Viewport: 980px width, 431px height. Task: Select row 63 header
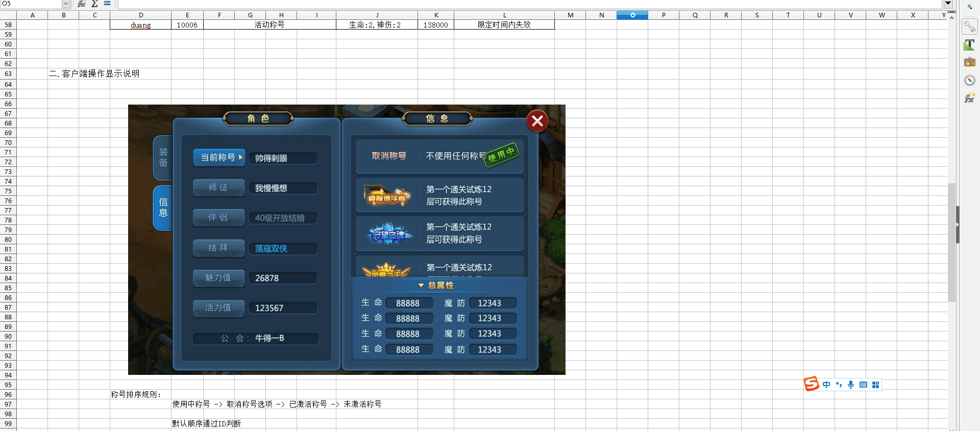pyautogui.click(x=8, y=74)
